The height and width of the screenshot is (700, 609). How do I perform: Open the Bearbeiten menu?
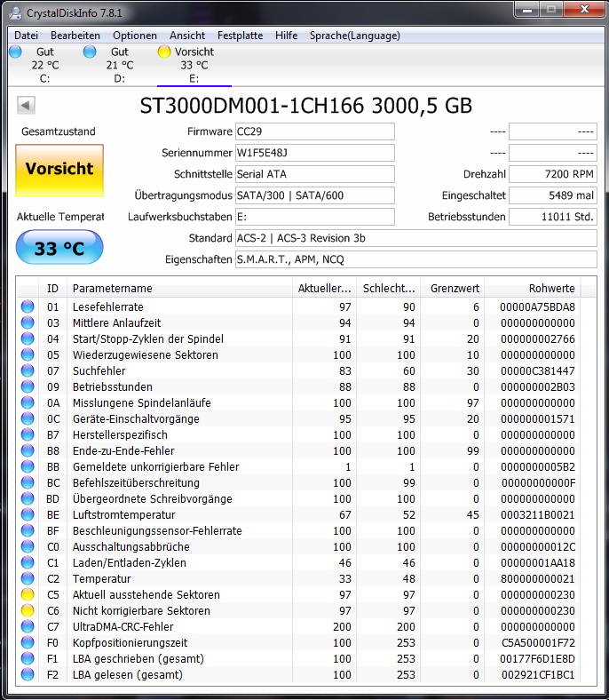[75, 36]
